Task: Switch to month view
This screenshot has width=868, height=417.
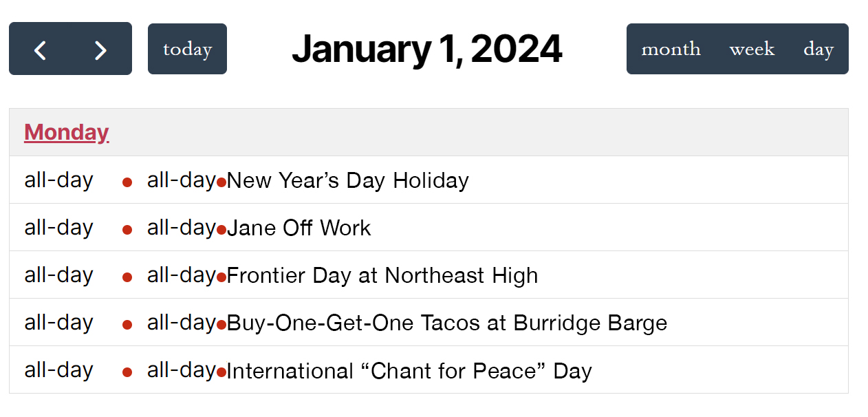Action: click(x=671, y=50)
